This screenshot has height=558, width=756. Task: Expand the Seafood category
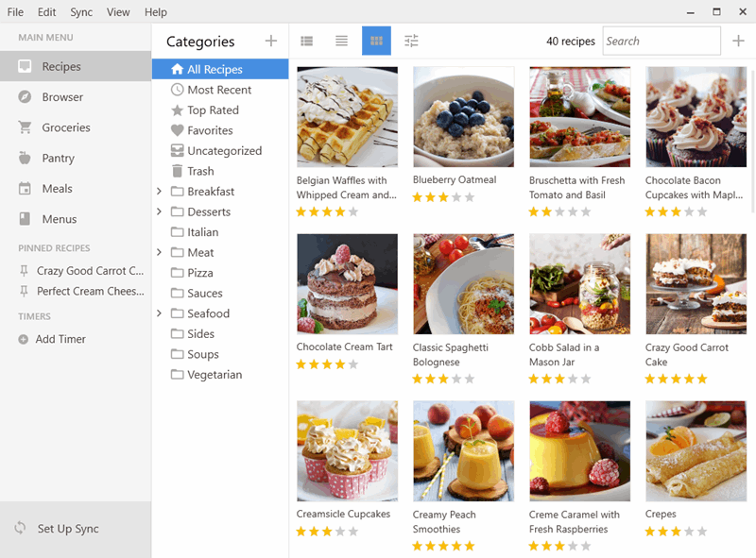[x=160, y=313]
